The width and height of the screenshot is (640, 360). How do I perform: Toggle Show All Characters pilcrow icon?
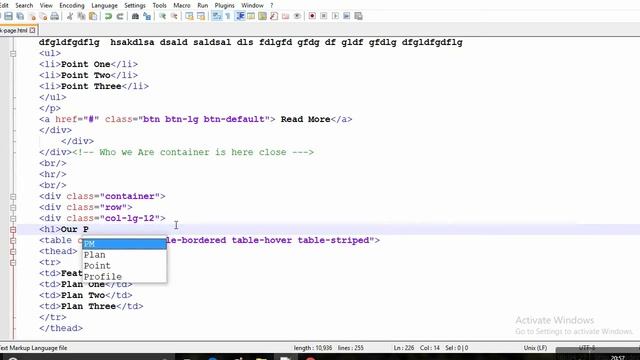(x=228, y=16)
